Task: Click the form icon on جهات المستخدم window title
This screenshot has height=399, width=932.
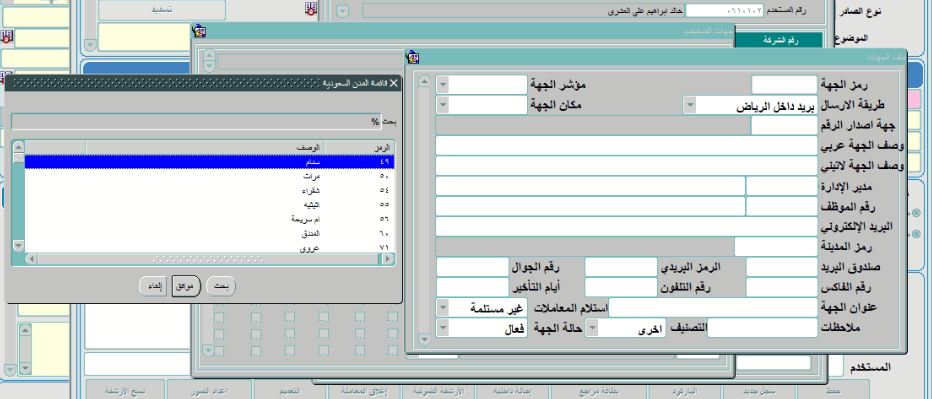Action: tap(200, 31)
